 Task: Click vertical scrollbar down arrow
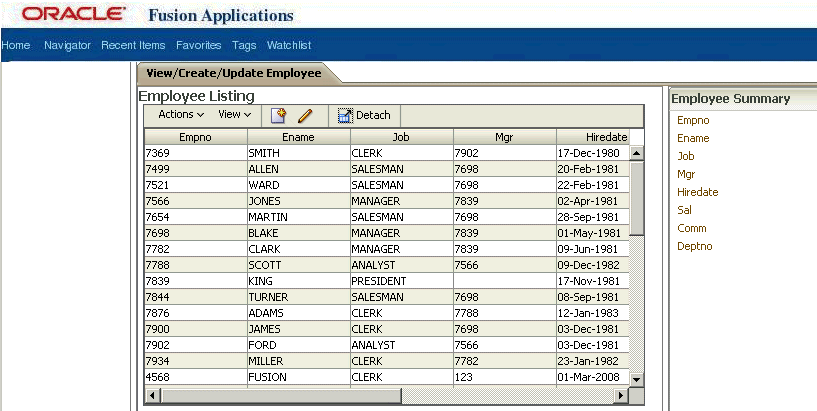tap(637, 379)
